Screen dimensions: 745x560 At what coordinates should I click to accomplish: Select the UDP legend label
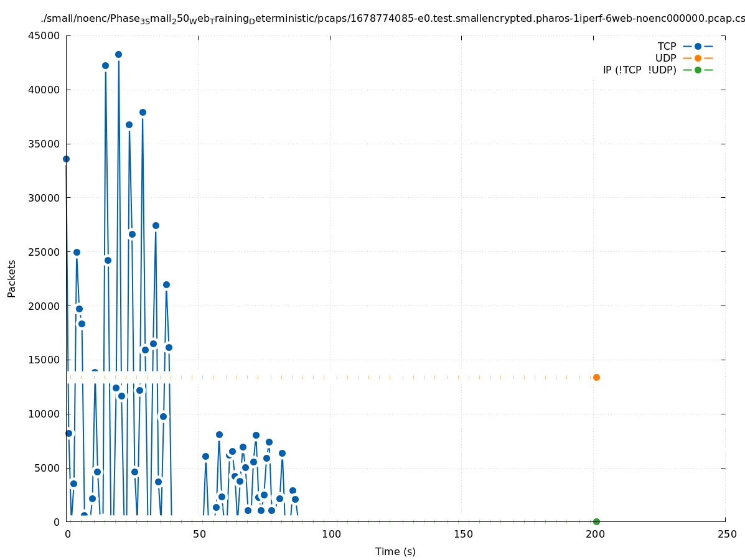click(665, 58)
